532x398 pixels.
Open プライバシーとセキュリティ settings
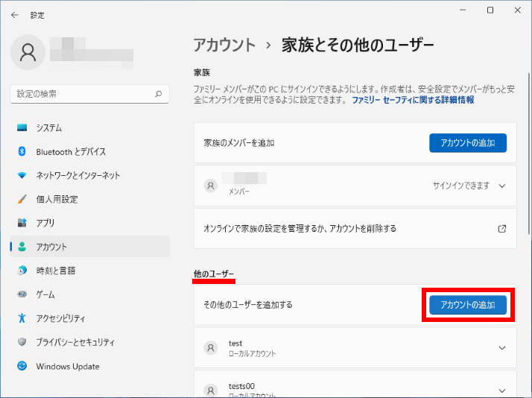pyautogui.click(x=90, y=341)
